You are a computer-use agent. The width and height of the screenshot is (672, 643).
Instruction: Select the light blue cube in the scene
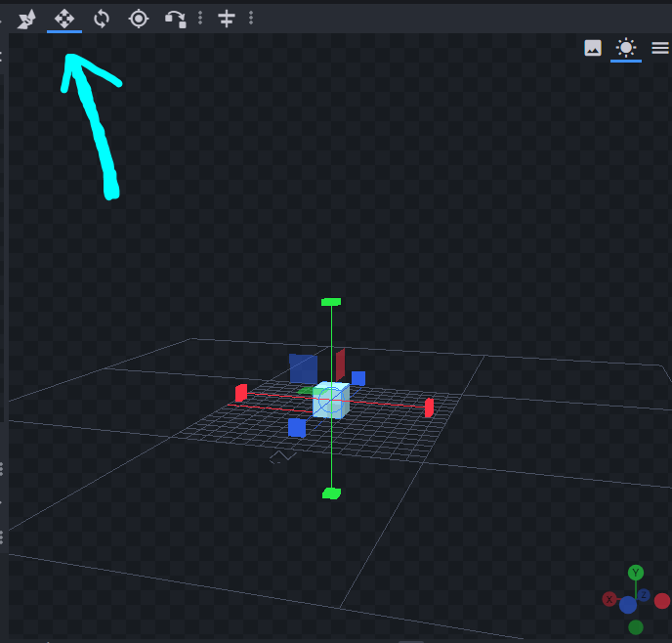click(331, 401)
